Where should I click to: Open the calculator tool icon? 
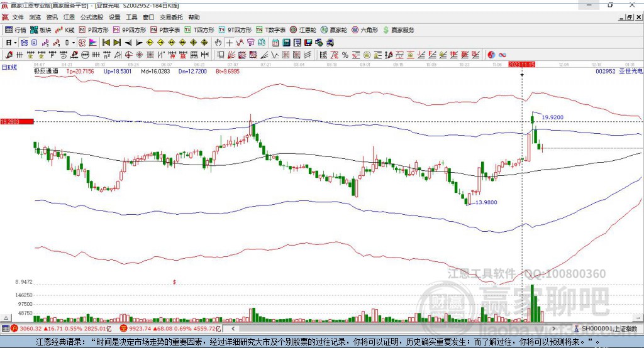point(287,43)
